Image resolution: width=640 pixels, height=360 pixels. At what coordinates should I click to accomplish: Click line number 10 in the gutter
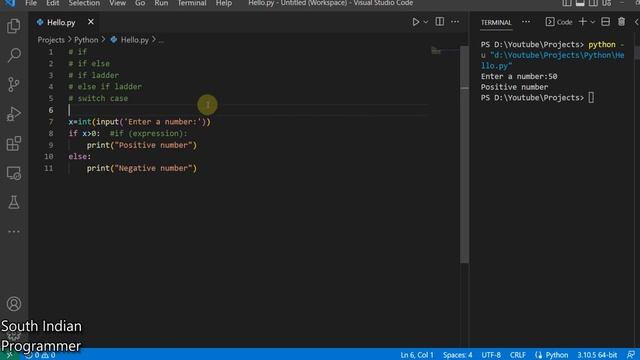49,157
